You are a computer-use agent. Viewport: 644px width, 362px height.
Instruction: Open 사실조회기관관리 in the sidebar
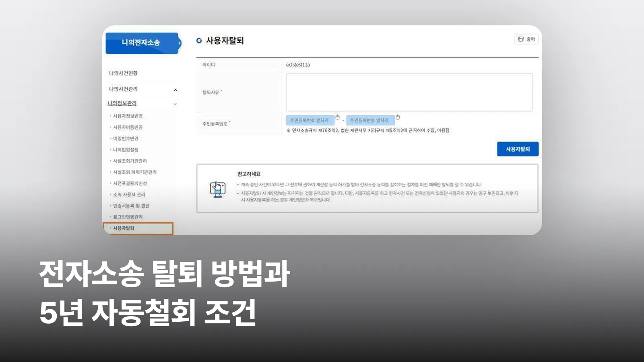[130, 161]
